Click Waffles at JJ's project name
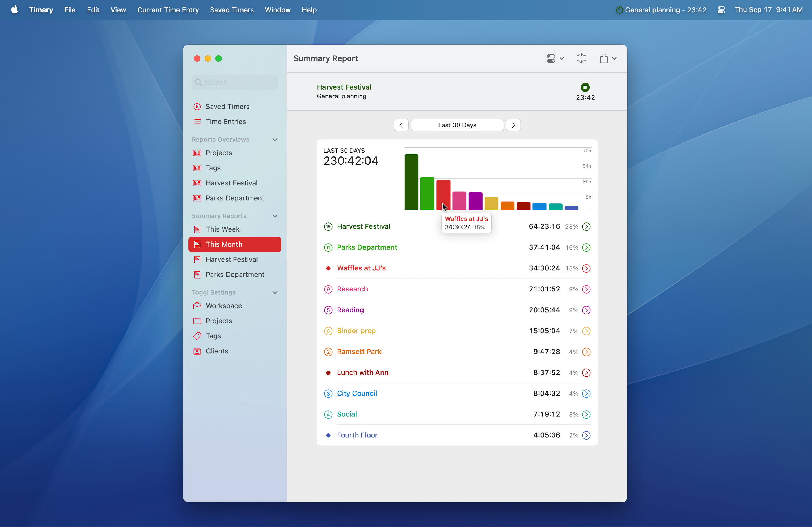 [x=361, y=268]
